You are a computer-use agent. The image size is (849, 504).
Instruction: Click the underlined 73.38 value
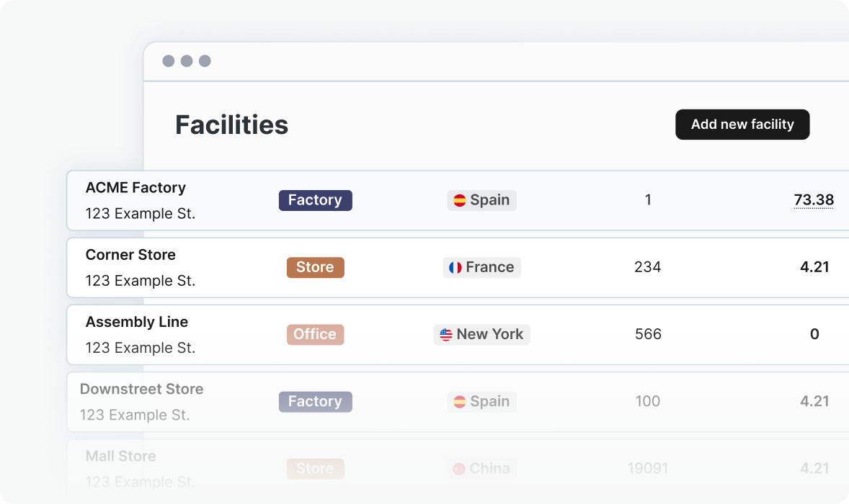coord(814,200)
